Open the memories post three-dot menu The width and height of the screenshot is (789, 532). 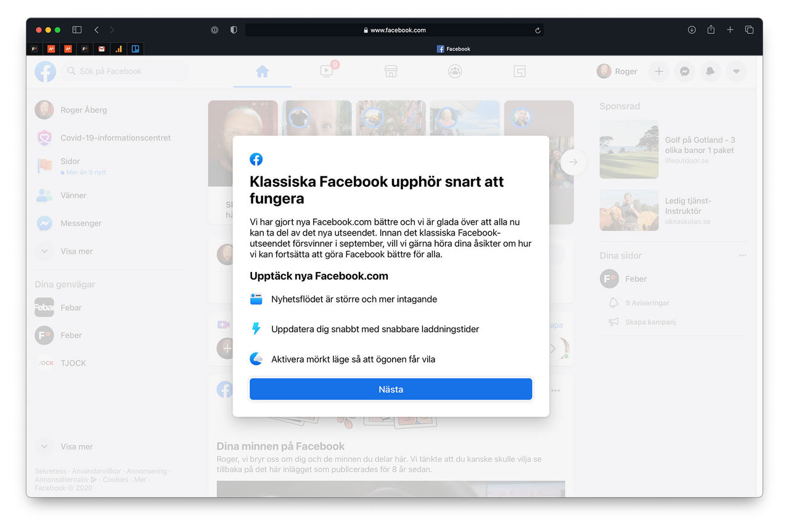pyautogui.click(x=556, y=390)
